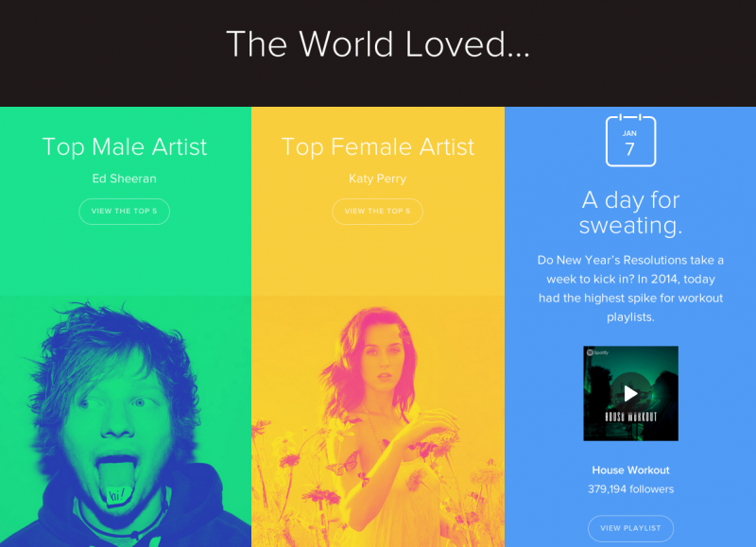View the top 5 male artists
756x547 pixels.
click(125, 211)
